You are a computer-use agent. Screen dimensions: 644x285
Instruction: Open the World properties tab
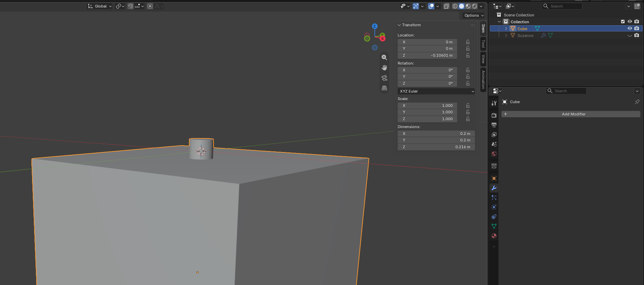click(494, 154)
